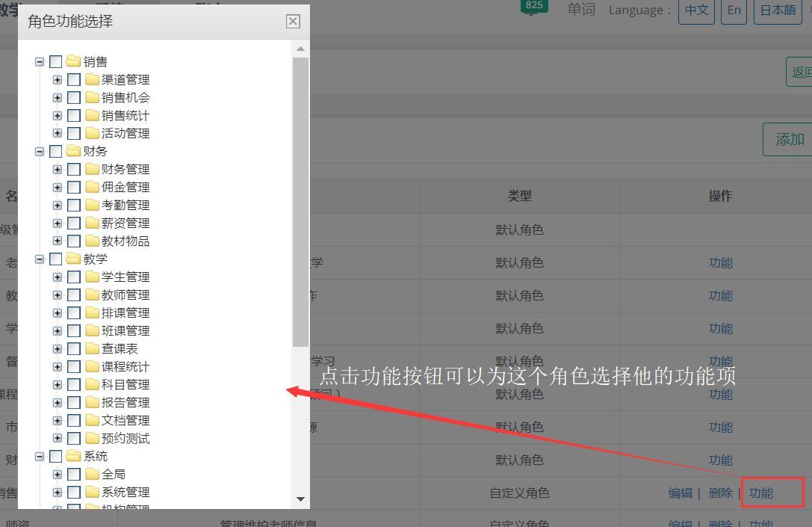Viewport: 812px width, 527px height.
Task: Enable the 薪资管理 checkbox
Action: [74, 223]
